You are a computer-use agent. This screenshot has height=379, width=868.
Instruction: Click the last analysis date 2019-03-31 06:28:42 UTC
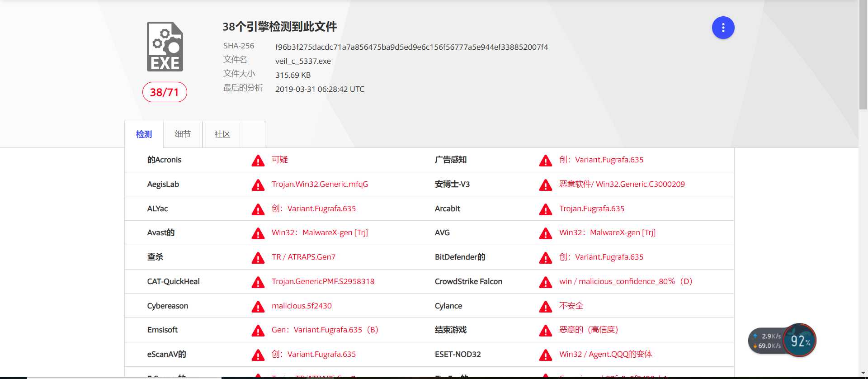pos(320,89)
